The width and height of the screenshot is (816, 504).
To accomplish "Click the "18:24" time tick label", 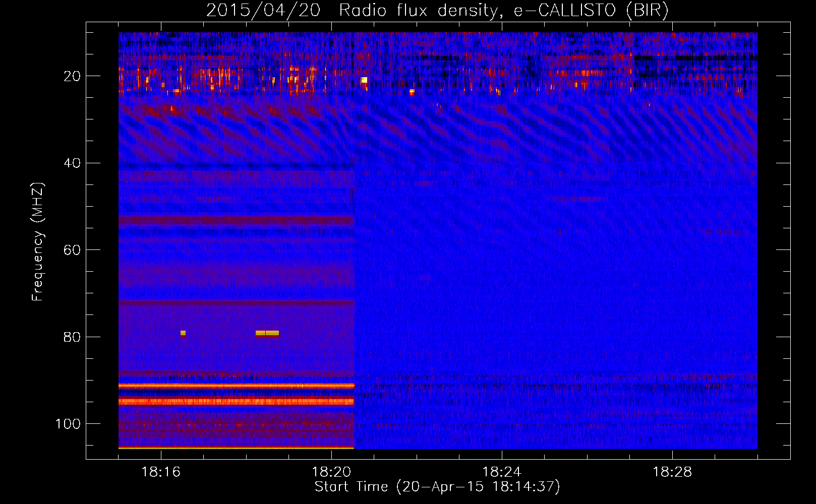I will tap(502, 472).
